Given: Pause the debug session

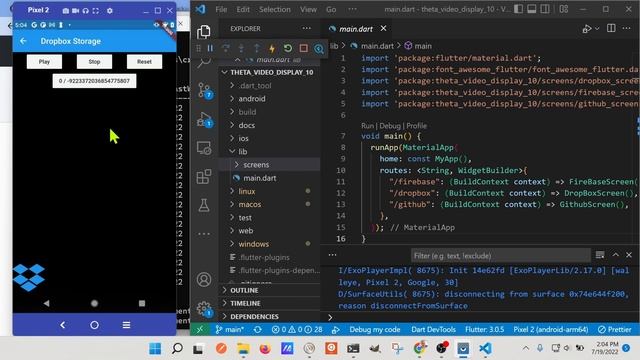Looking at the screenshot, I should click(210, 48).
